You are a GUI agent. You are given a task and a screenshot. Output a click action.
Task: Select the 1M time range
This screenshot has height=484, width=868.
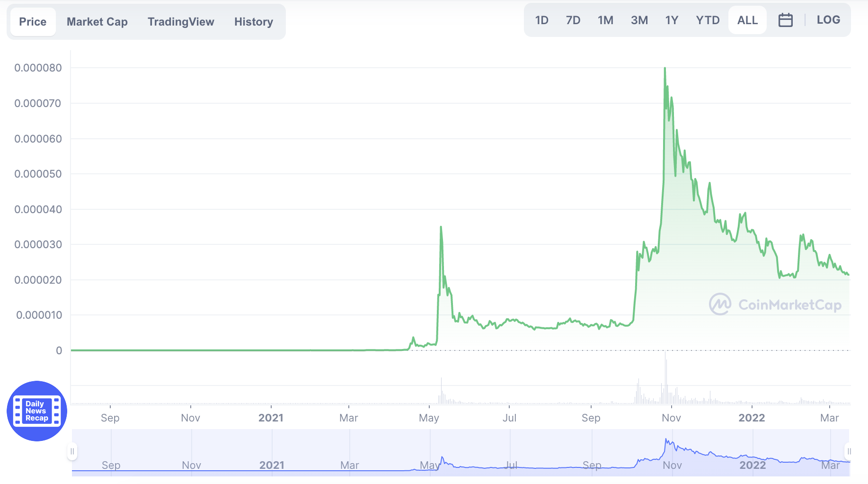tap(605, 20)
